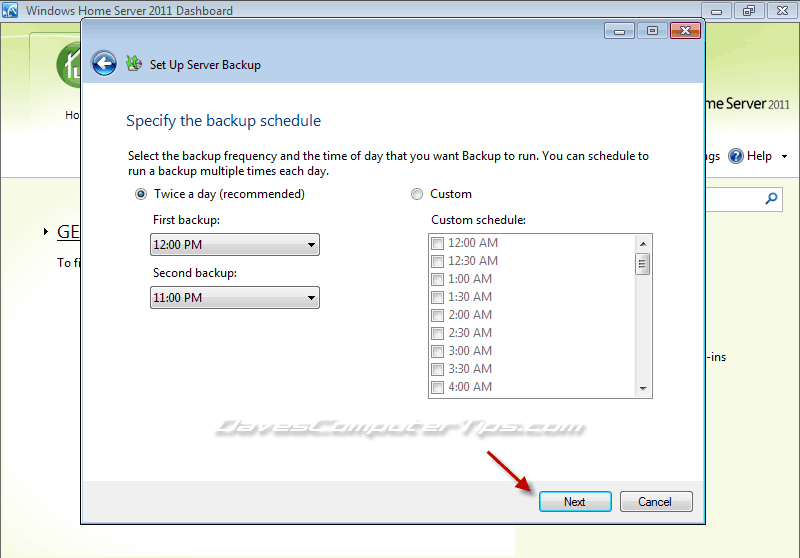The height and width of the screenshot is (558, 800).
Task: Restore down the Dashboard window
Action: coord(748,11)
